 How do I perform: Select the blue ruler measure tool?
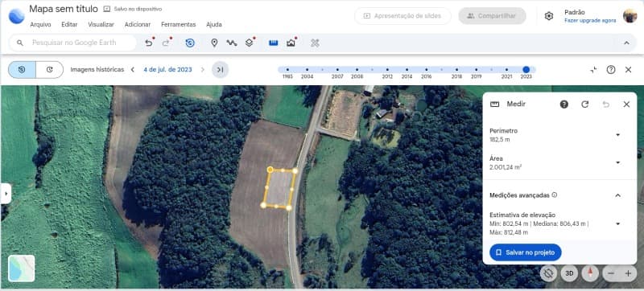click(x=274, y=43)
